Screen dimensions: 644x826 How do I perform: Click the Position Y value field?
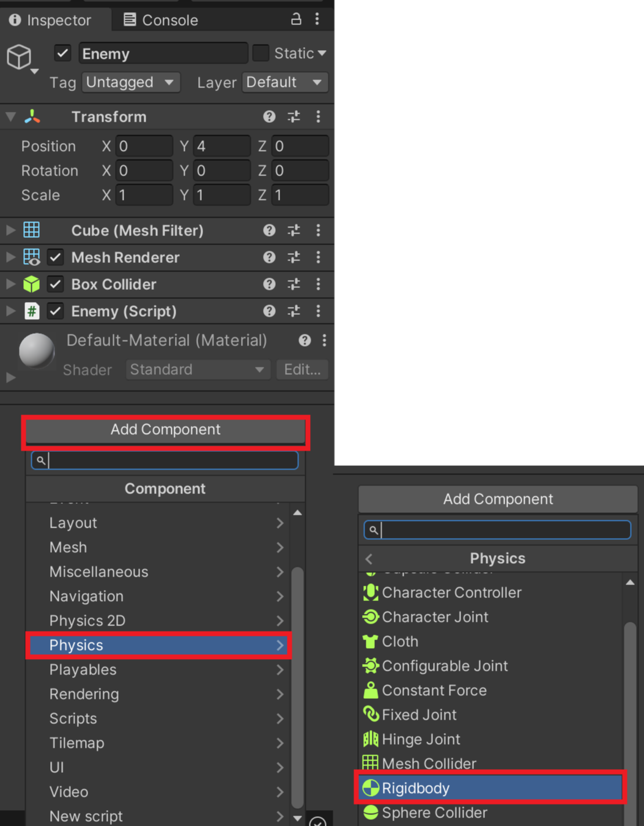pyautogui.click(x=222, y=146)
